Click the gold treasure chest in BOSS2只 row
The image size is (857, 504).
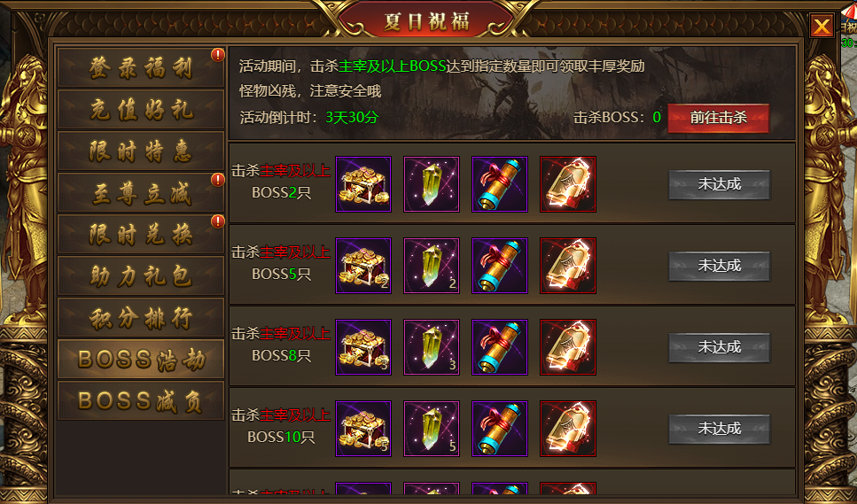pyautogui.click(x=362, y=184)
